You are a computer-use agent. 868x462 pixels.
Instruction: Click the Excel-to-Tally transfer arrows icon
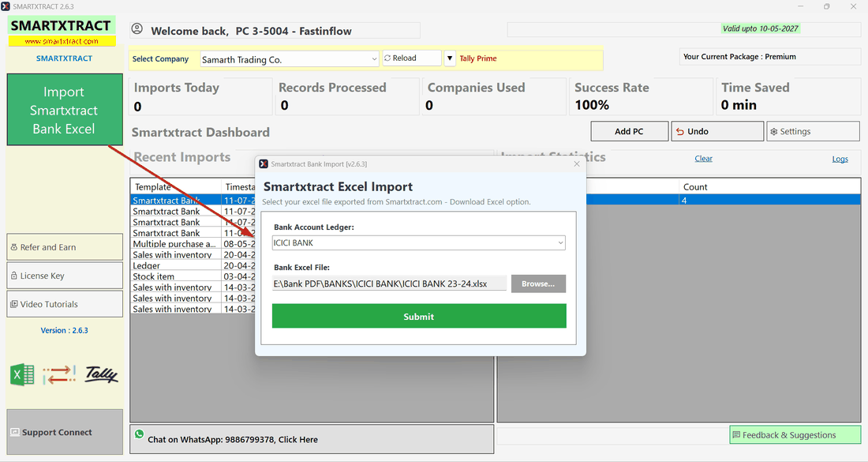click(x=59, y=375)
